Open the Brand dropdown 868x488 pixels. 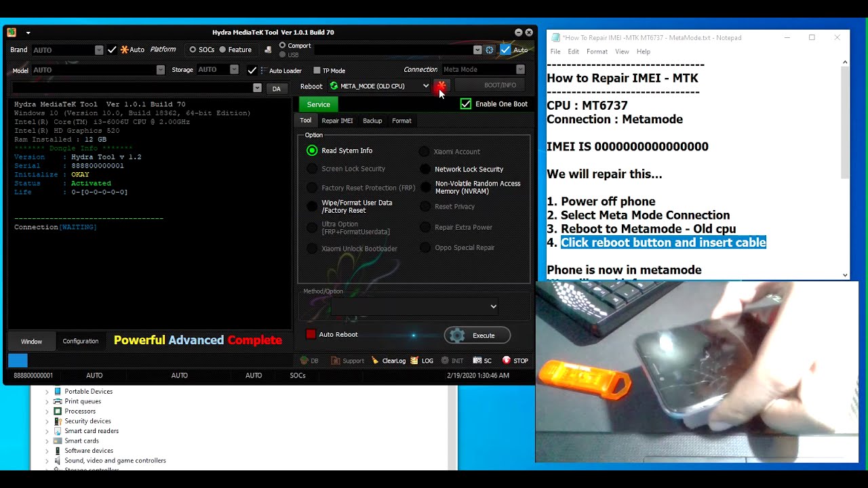point(99,50)
